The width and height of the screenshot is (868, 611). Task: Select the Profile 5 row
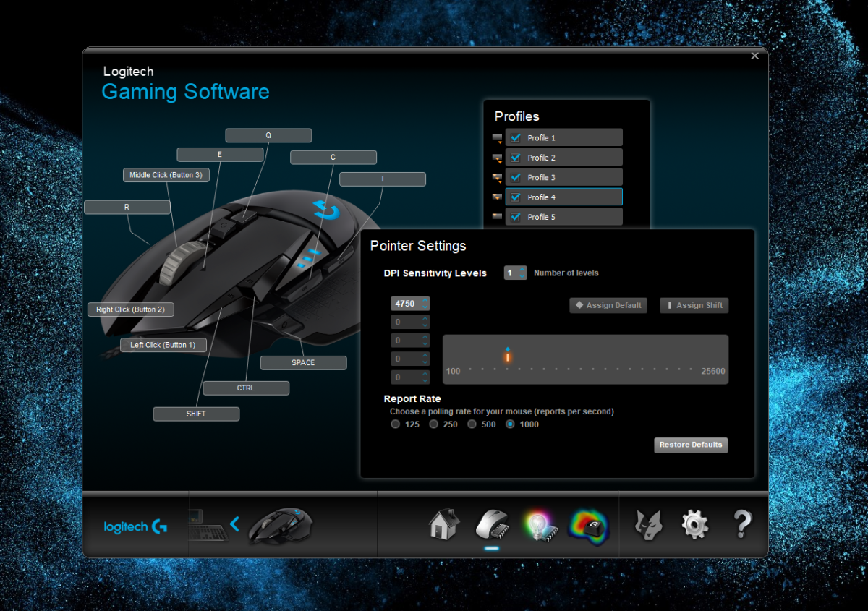point(564,216)
